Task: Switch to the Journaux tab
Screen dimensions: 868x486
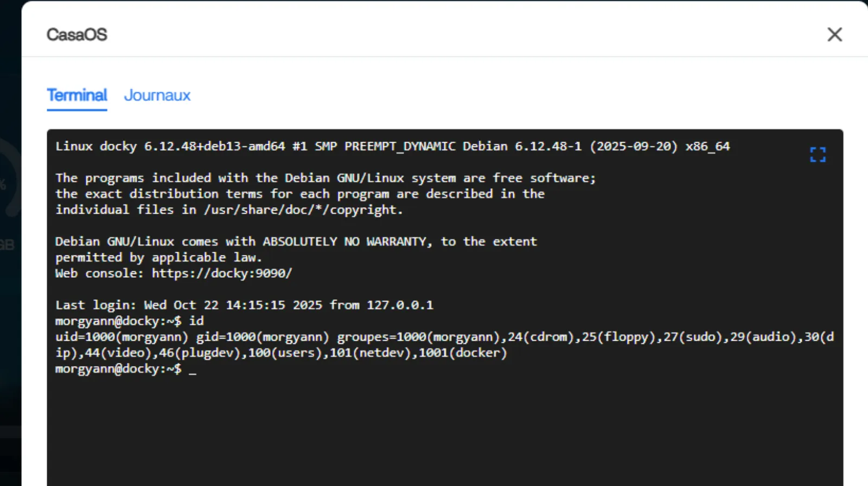Action: coord(157,95)
